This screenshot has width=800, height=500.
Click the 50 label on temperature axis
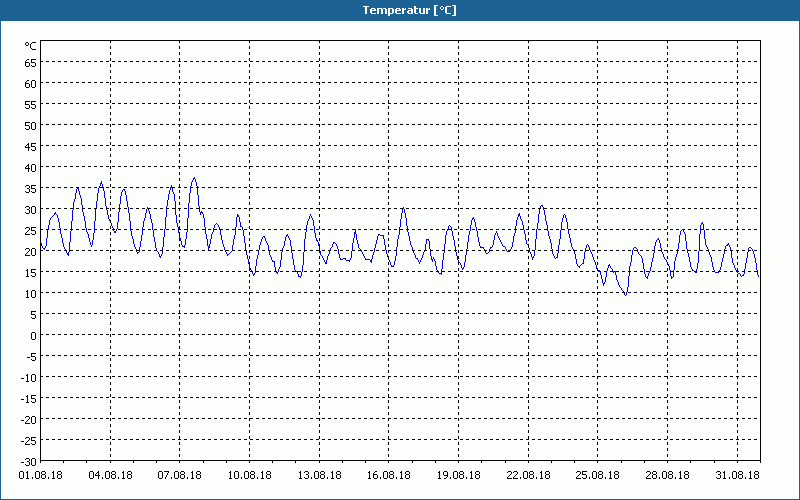click(31, 126)
